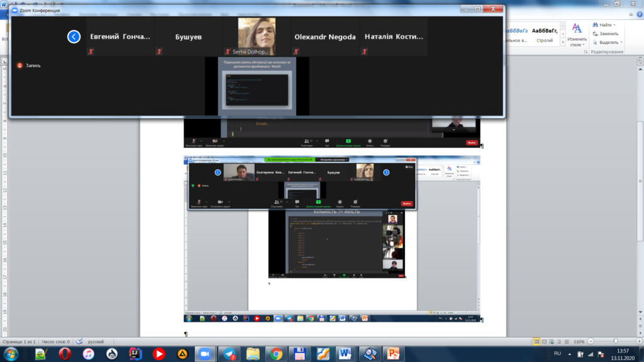The width and height of the screenshot is (644, 362).
Task: Show hidden system tray icons
Action: 570,354
